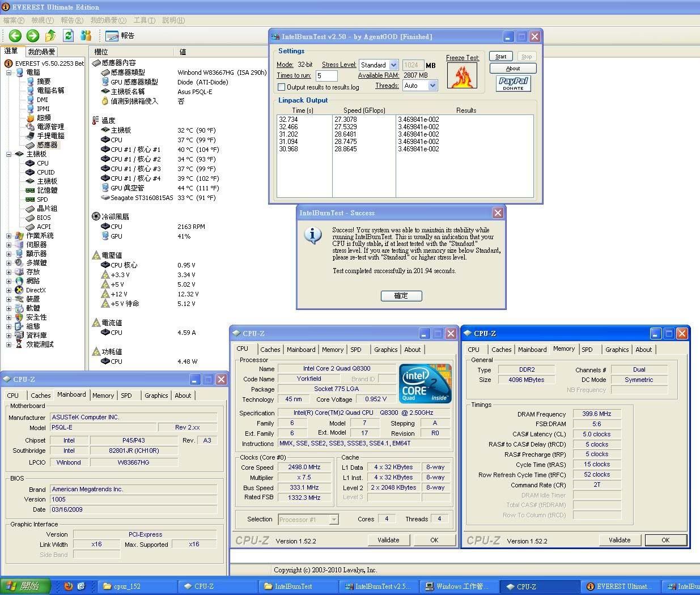Open the 說明(H) menu in EVEREST

point(173,20)
